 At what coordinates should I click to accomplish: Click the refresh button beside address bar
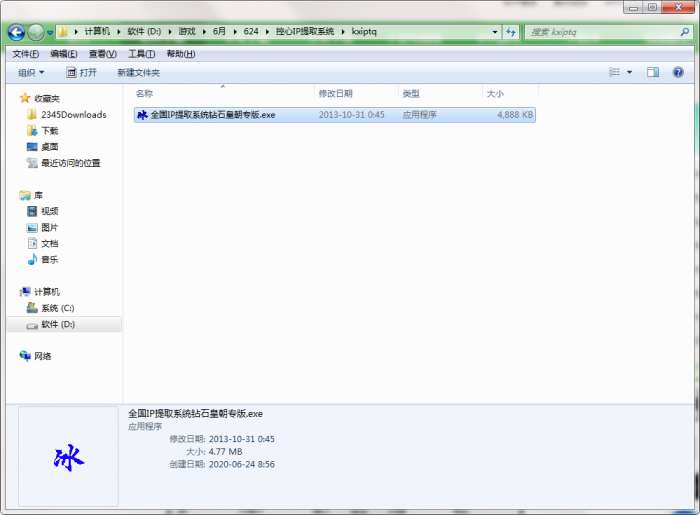[x=511, y=32]
